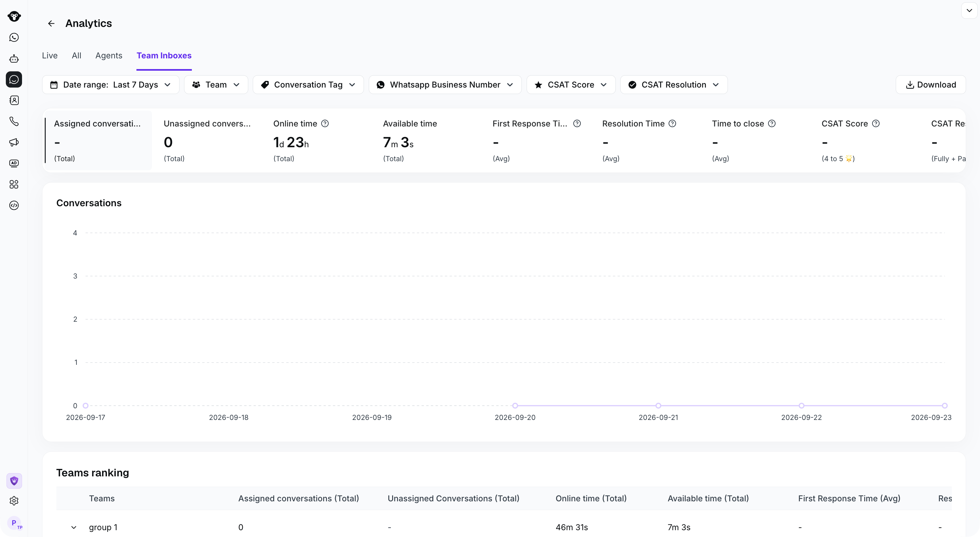The image size is (980, 537).
Task: Click the monkey logo icon in sidebar
Action: pos(14,16)
